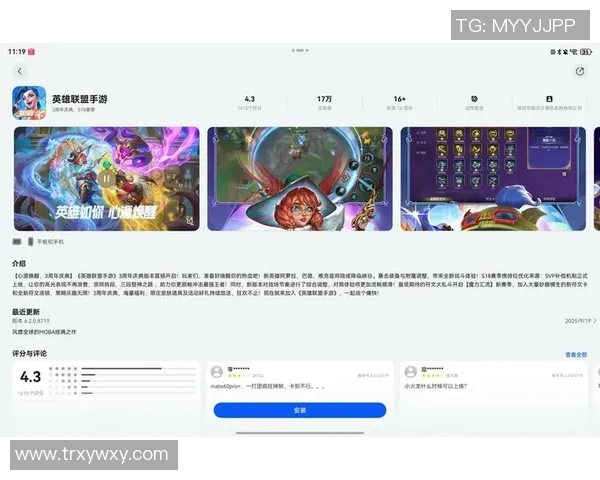The width and height of the screenshot is (600, 480).
Task: Tap the status bar Wi-Fi icon
Action: (x=574, y=52)
